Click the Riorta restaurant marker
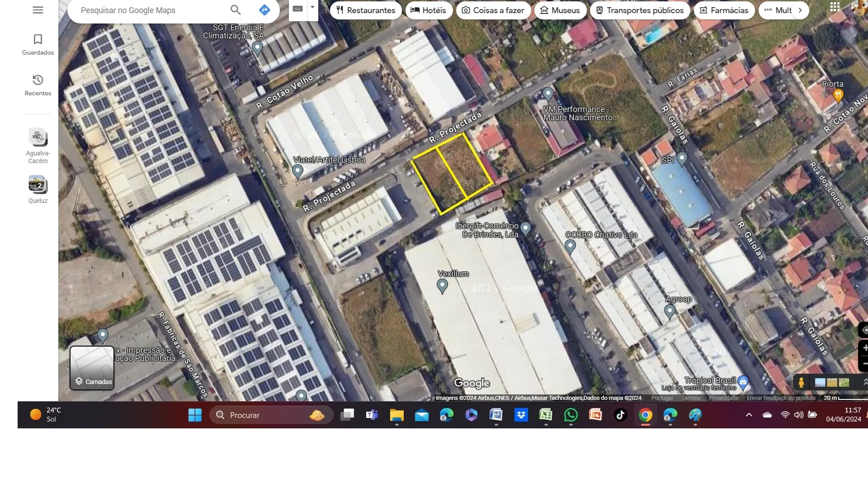Screen dimensions: 868x488 tap(838, 95)
